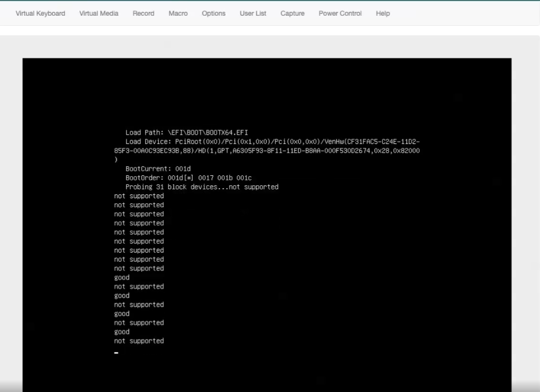Click the BootCurrent: 001d line
Screen dimensions: 540x392
[x=158, y=168]
